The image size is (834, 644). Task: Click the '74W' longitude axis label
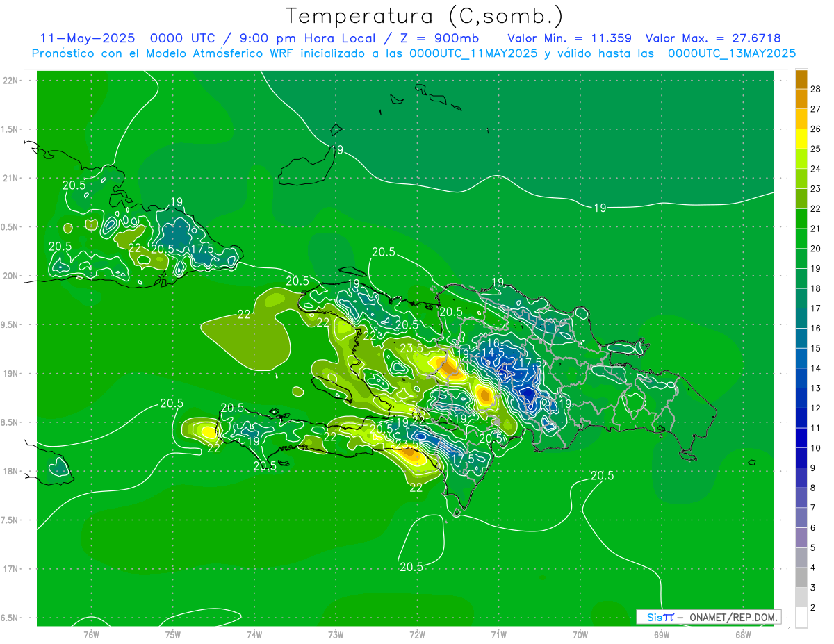254,634
